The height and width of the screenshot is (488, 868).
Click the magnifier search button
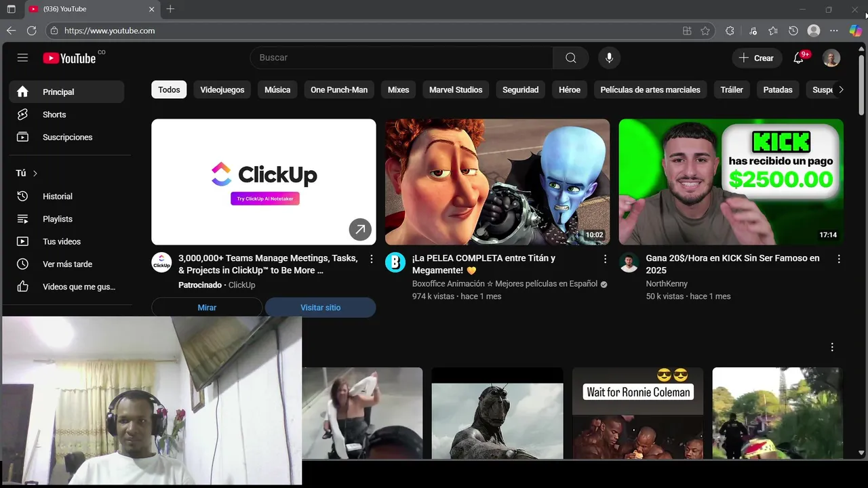pos(571,58)
